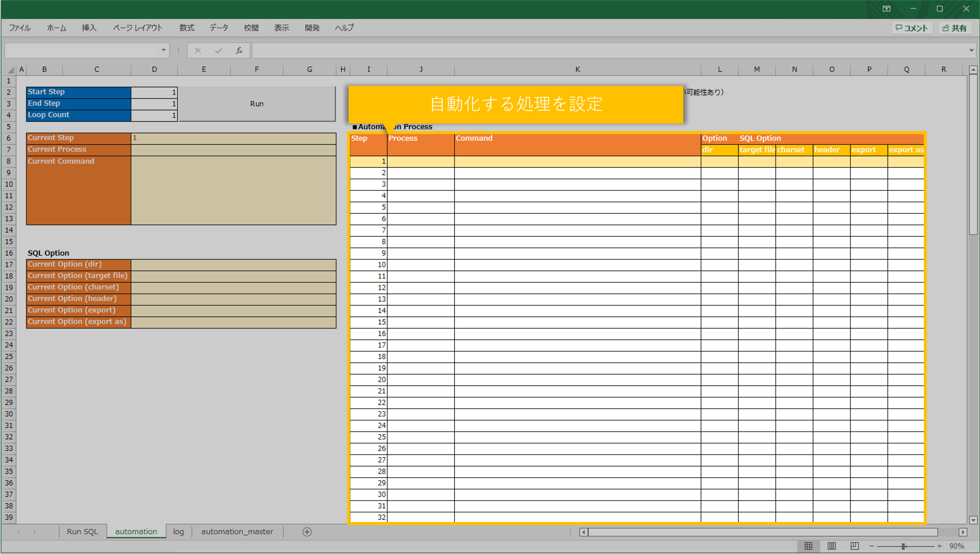Screen dimensions: 980x554
Task: Add a new worksheet with plus icon
Action: pyautogui.click(x=307, y=532)
